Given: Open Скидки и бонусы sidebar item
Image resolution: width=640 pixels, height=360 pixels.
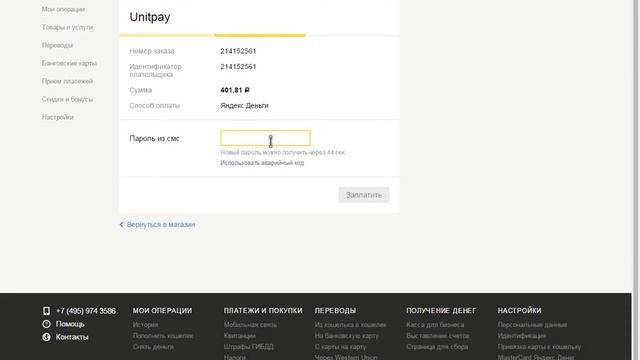Looking at the screenshot, I should coord(67,99).
